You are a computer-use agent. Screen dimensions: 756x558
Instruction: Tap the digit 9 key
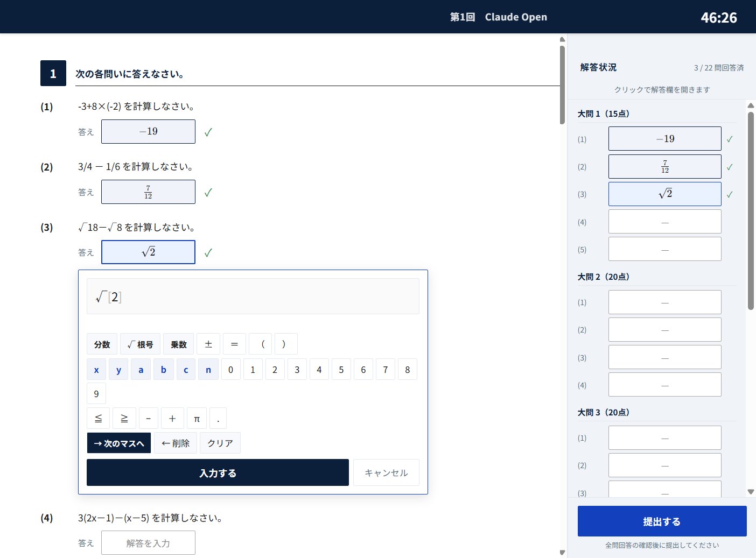pyautogui.click(x=96, y=394)
